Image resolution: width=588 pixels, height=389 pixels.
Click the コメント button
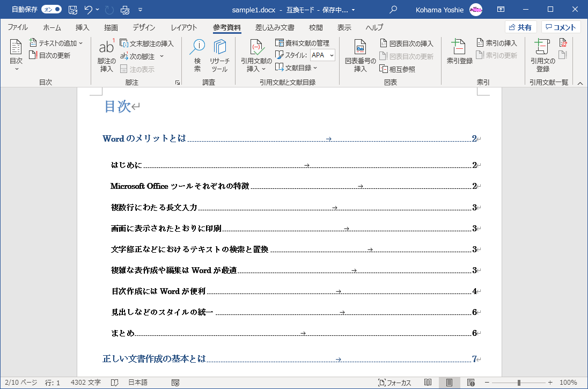click(561, 27)
